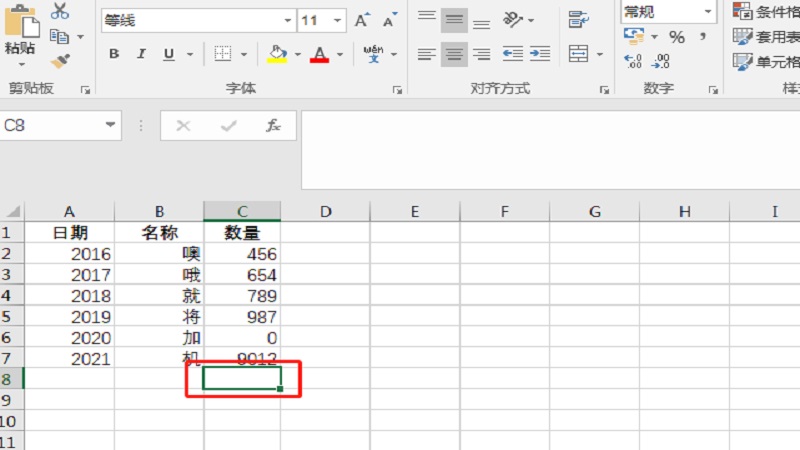The height and width of the screenshot is (450, 800).
Task: Select column E header
Action: tap(414, 212)
